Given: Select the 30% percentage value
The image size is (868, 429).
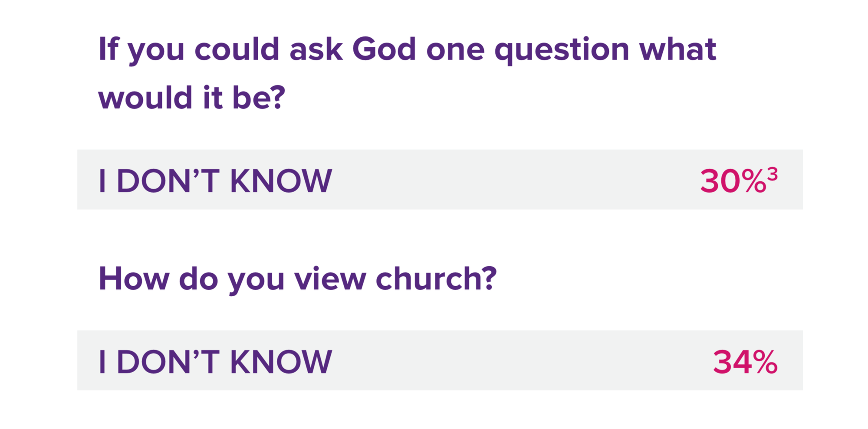Looking at the screenshot, I should click(733, 181).
